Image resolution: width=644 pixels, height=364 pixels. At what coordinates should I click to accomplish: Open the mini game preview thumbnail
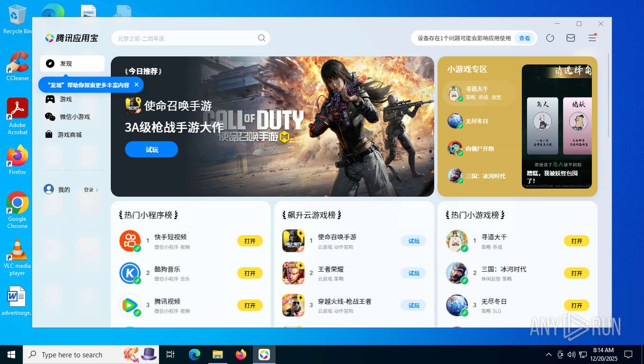557,126
